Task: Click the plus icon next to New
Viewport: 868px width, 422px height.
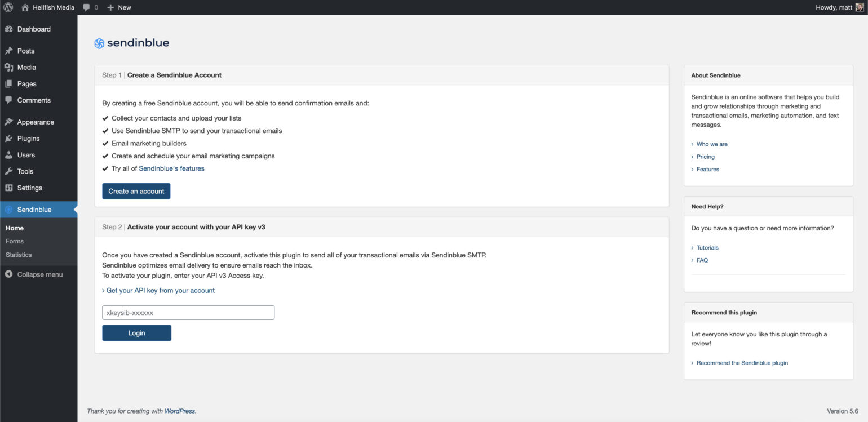Action: click(x=110, y=7)
